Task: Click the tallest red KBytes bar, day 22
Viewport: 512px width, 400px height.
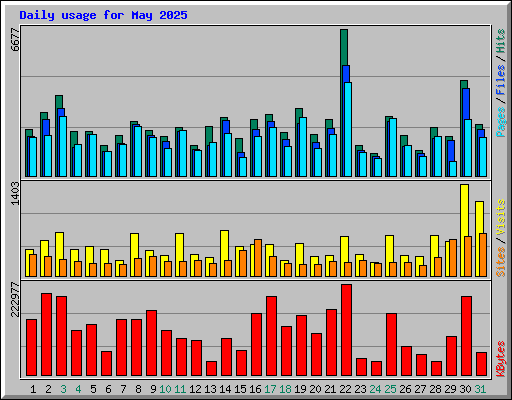Action: click(346, 330)
